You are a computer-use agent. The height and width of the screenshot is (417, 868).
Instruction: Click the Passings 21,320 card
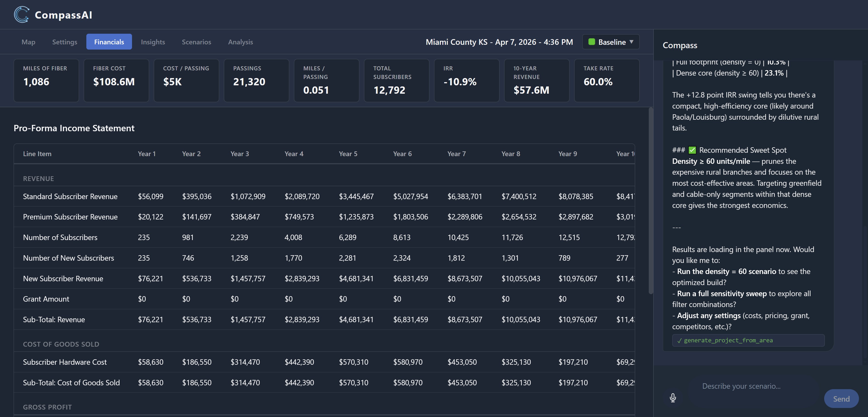[x=256, y=80]
